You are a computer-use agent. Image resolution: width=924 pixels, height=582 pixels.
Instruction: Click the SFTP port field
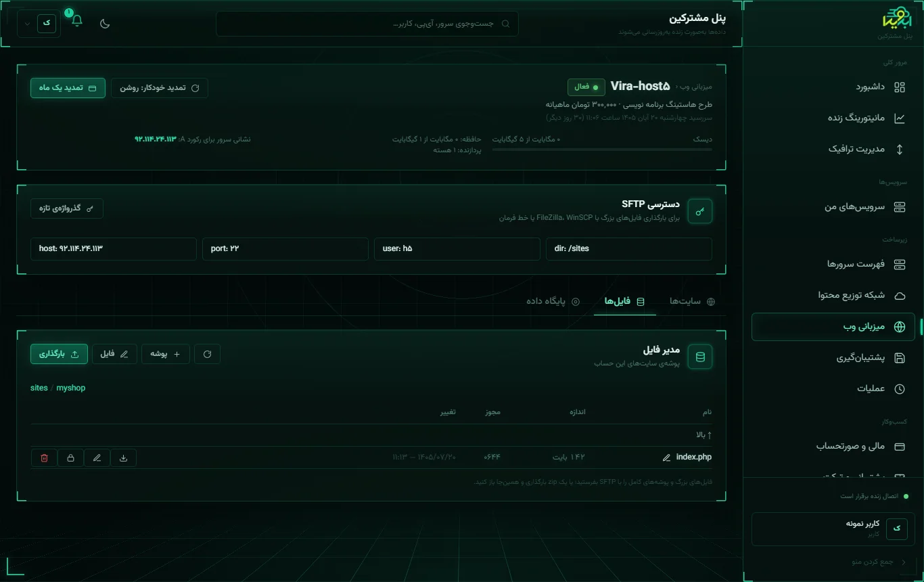(x=285, y=249)
